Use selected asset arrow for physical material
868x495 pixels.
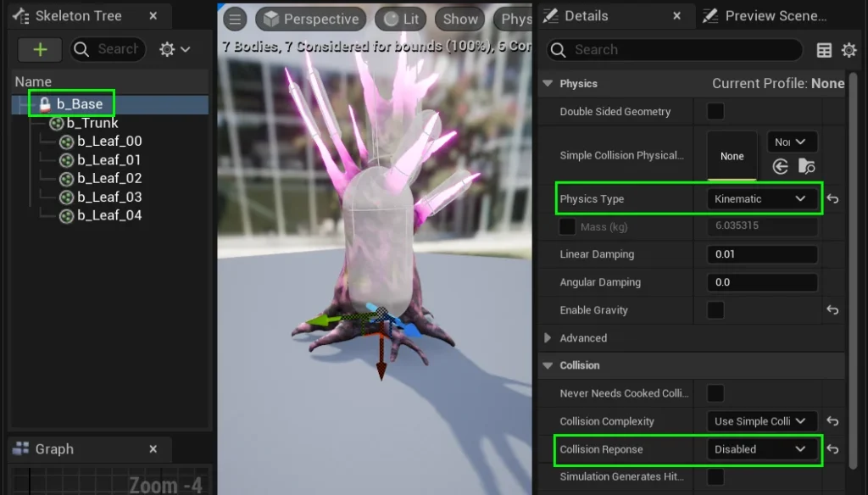pyautogui.click(x=781, y=167)
